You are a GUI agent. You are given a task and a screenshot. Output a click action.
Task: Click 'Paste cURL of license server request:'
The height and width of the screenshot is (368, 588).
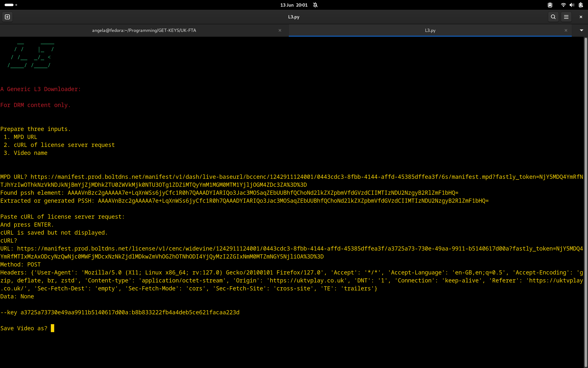(x=62, y=217)
